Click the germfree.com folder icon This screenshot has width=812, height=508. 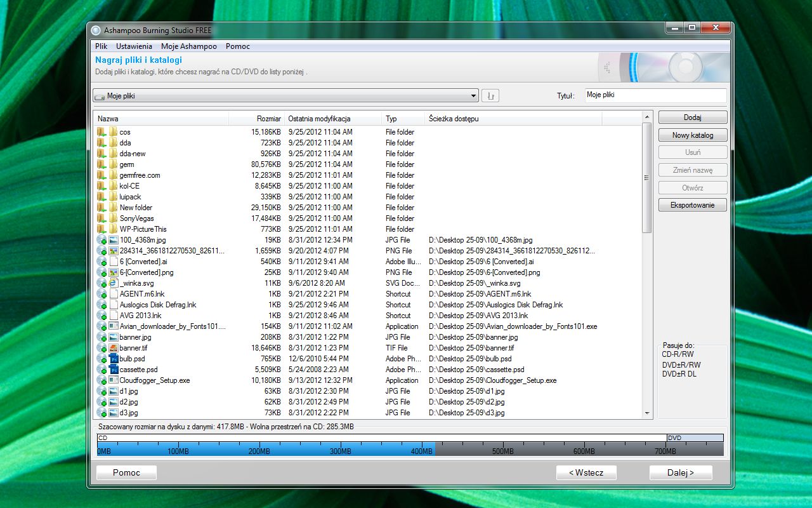coord(114,175)
